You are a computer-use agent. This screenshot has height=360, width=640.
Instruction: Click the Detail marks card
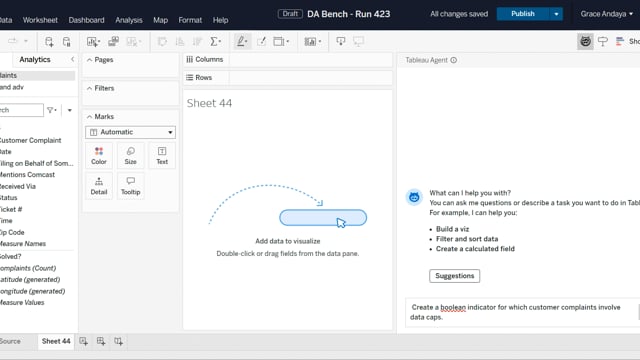[99, 186]
